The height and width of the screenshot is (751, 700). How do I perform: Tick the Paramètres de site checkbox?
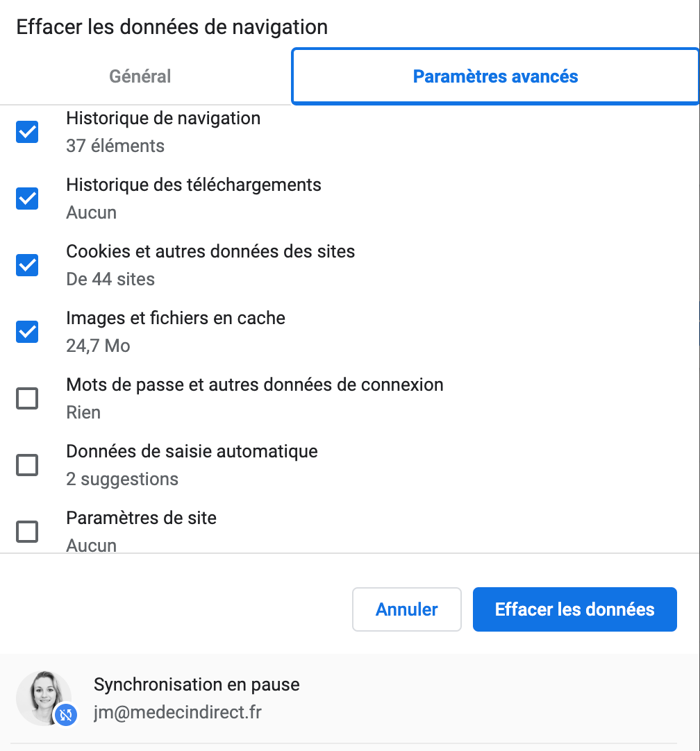pos(27,532)
